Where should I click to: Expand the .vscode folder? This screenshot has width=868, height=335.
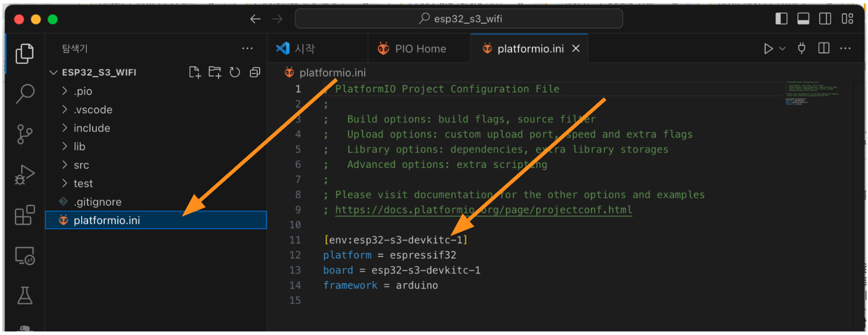(x=155, y=110)
